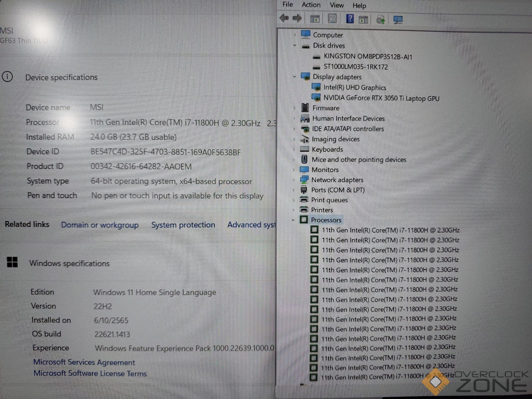The width and height of the screenshot is (532, 399).
Task: Expand the Firmware node arrow
Action: click(x=294, y=108)
